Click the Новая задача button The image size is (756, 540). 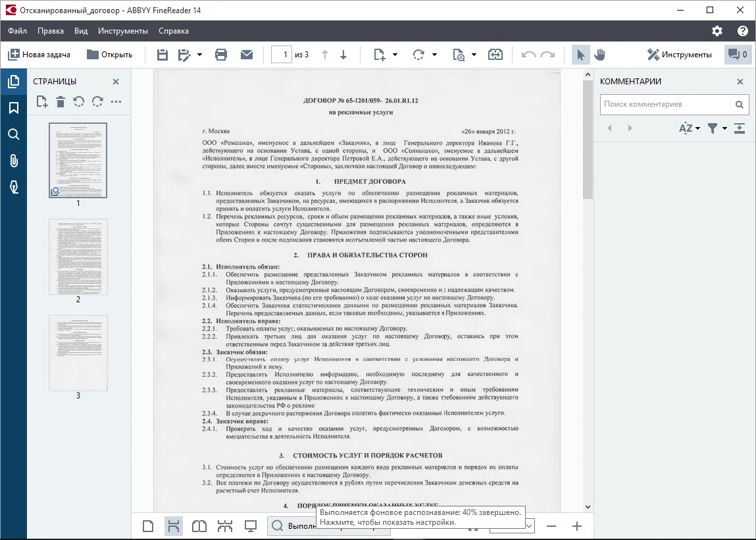point(39,55)
